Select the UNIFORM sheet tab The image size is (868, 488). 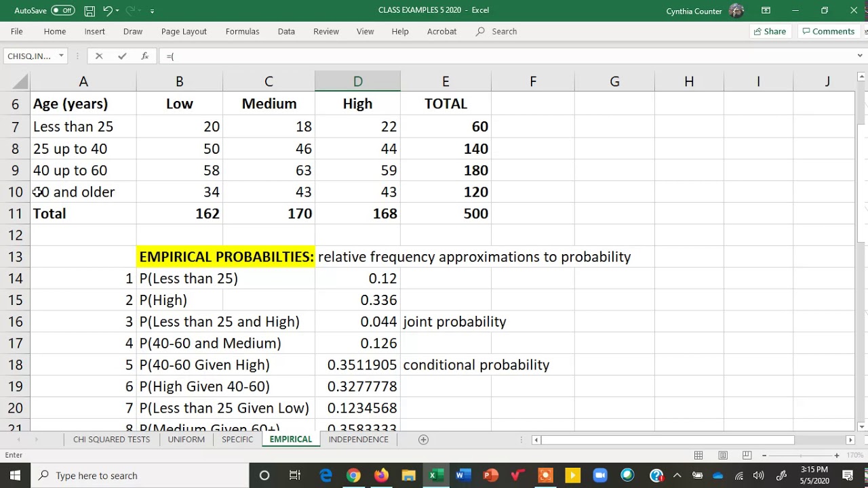186,439
